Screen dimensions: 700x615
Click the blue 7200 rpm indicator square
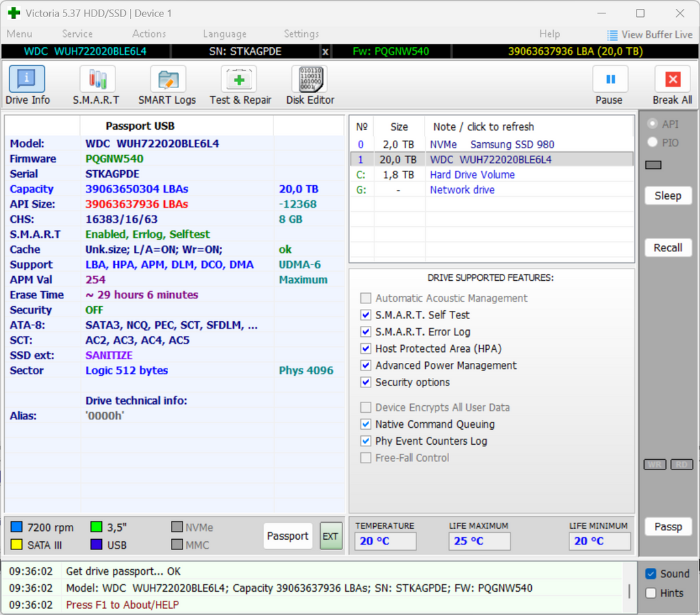click(16, 527)
